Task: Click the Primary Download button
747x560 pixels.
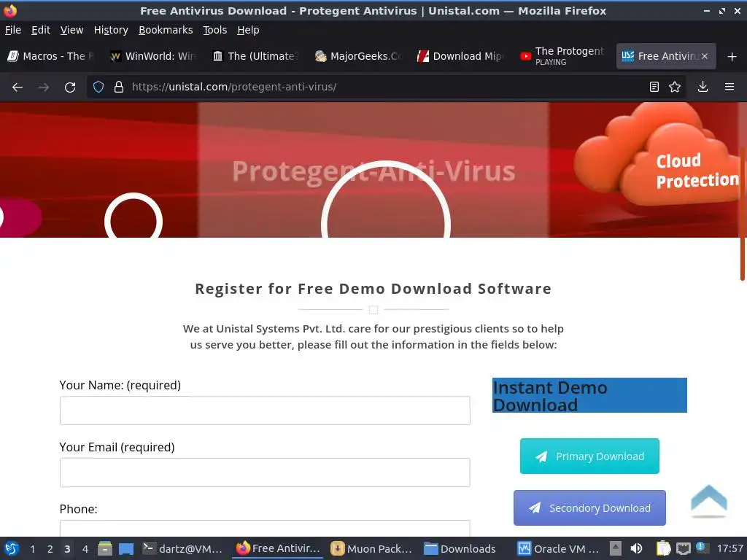Action: tap(589, 456)
